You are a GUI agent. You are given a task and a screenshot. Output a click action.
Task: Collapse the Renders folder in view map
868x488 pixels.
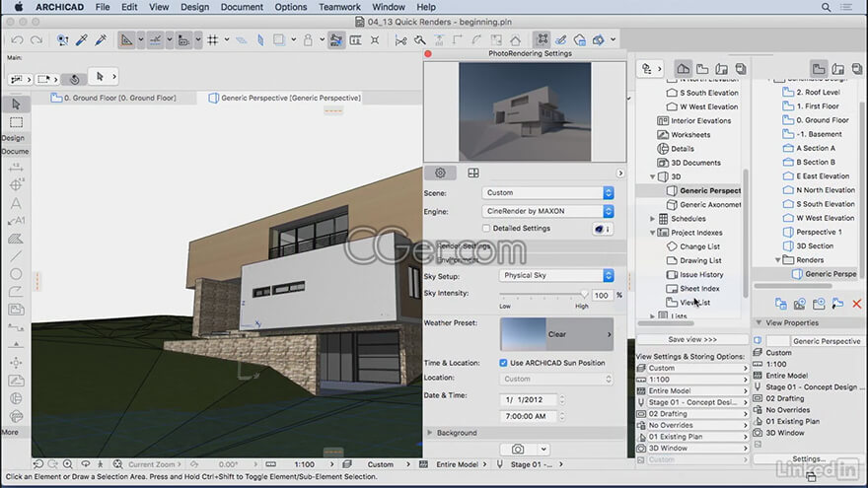coord(778,260)
